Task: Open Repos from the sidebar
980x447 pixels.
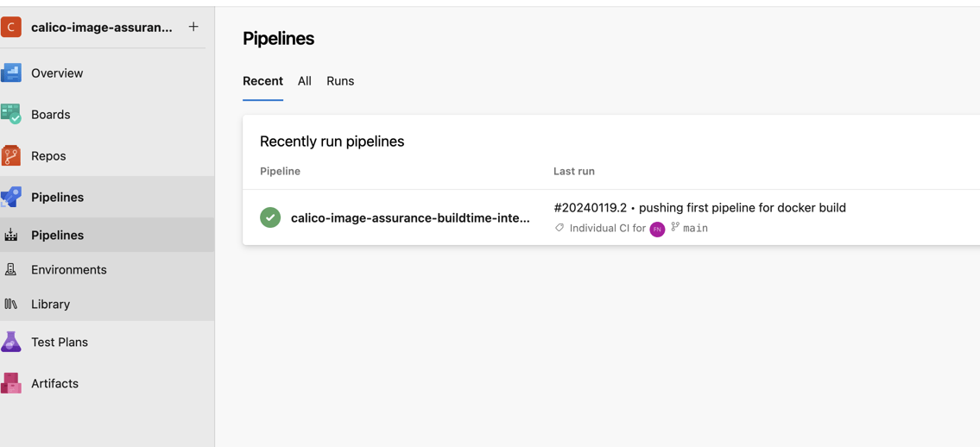Action: click(x=48, y=155)
